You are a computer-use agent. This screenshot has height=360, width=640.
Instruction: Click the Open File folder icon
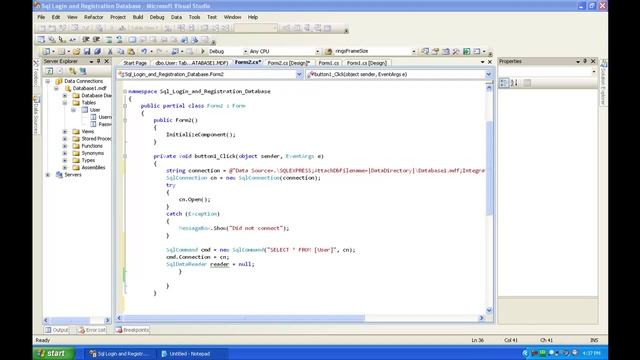pyautogui.click(x=76, y=51)
